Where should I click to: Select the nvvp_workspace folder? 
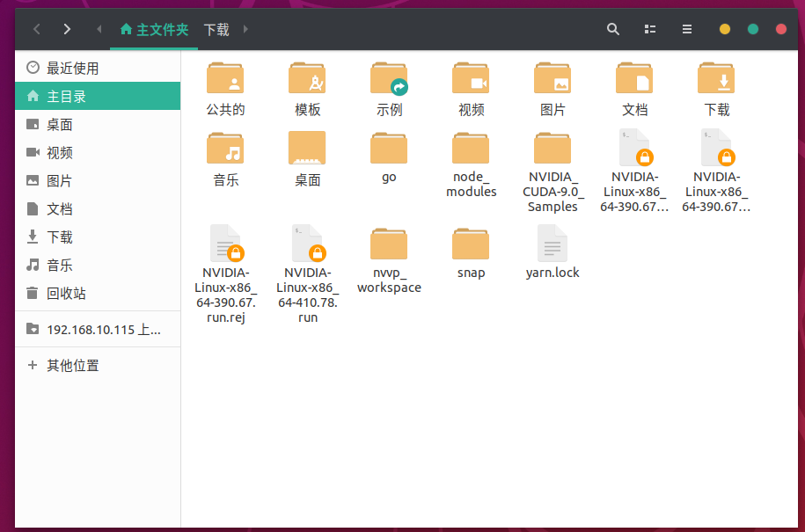389,244
